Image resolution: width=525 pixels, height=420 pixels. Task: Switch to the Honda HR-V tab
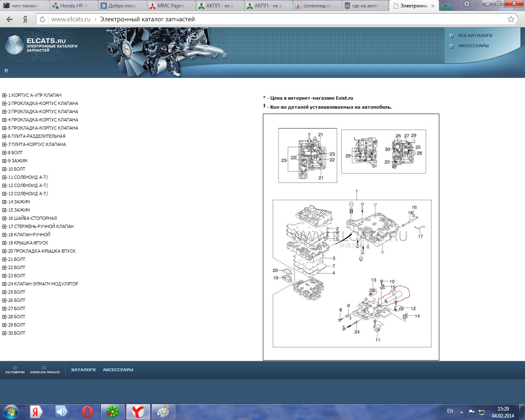tap(73, 6)
